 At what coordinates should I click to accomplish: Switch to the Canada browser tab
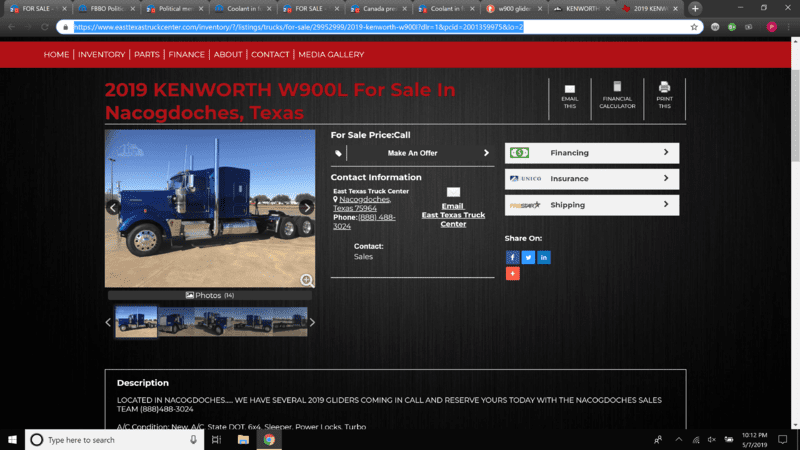click(x=378, y=9)
